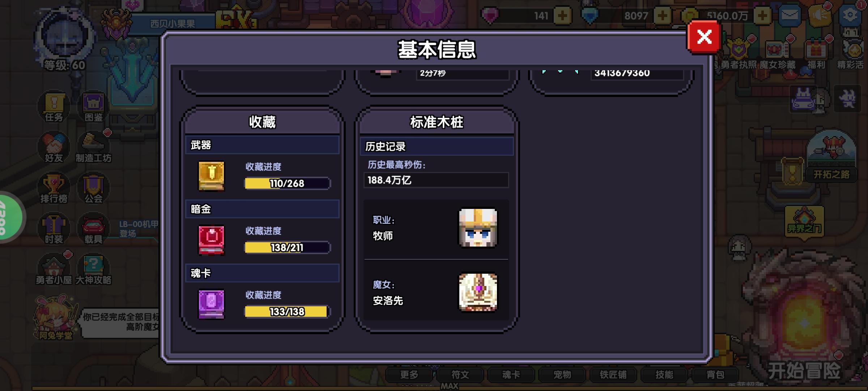Image resolution: width=868 pixels, height=391 pixels.
Task: Click the 历史最高秒伤 value field
Action: 436,180
